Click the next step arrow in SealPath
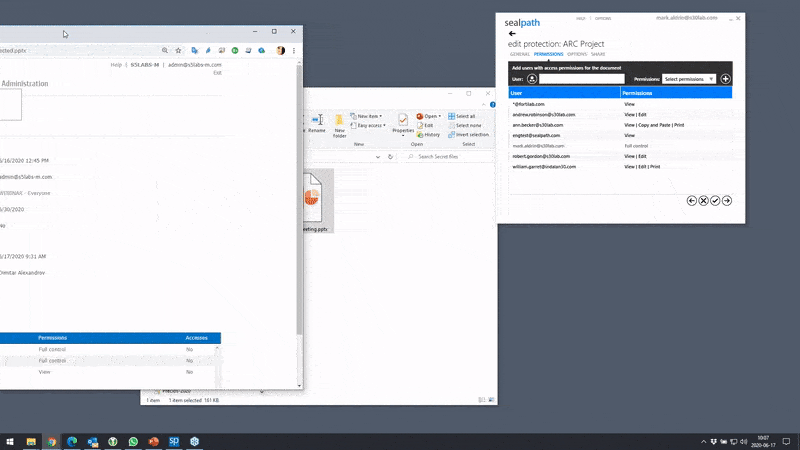Image resolution: width=800 pixels, height=450 pixels. [x=727, y=201]
